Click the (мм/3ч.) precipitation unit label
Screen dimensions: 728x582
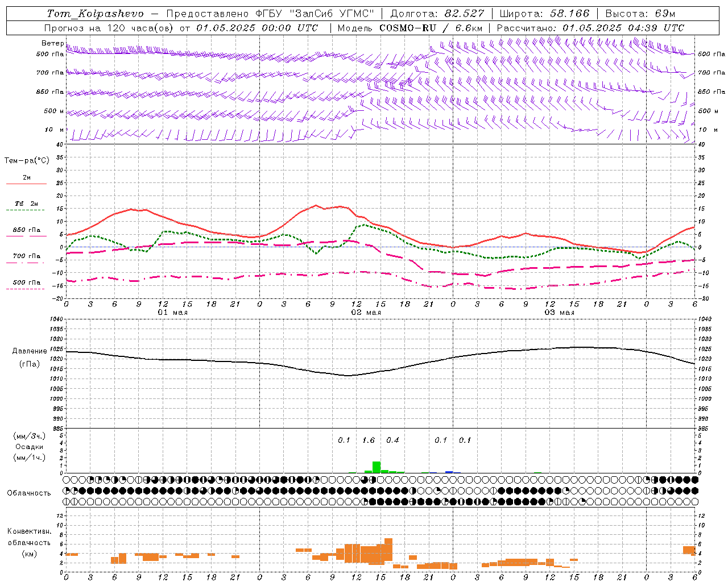[x=30, y=436]
